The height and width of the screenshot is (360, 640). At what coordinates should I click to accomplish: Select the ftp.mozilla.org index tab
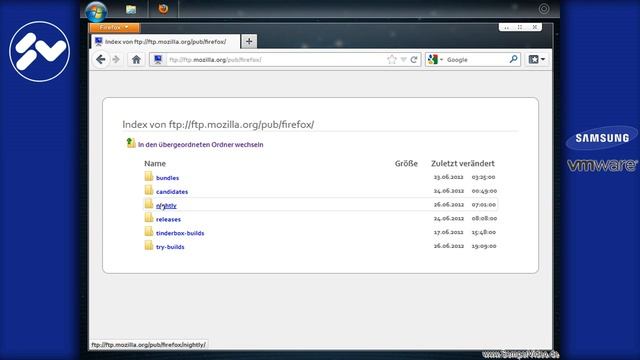click(x=165, y=42)
